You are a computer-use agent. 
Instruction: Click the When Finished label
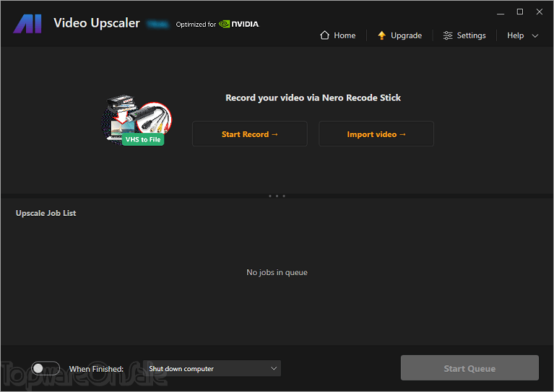point(96,369)
